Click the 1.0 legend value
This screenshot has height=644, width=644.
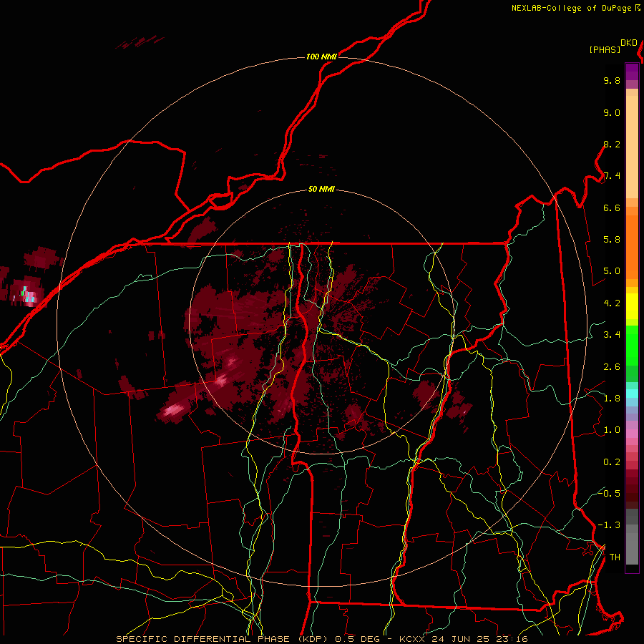coord(612,430)
